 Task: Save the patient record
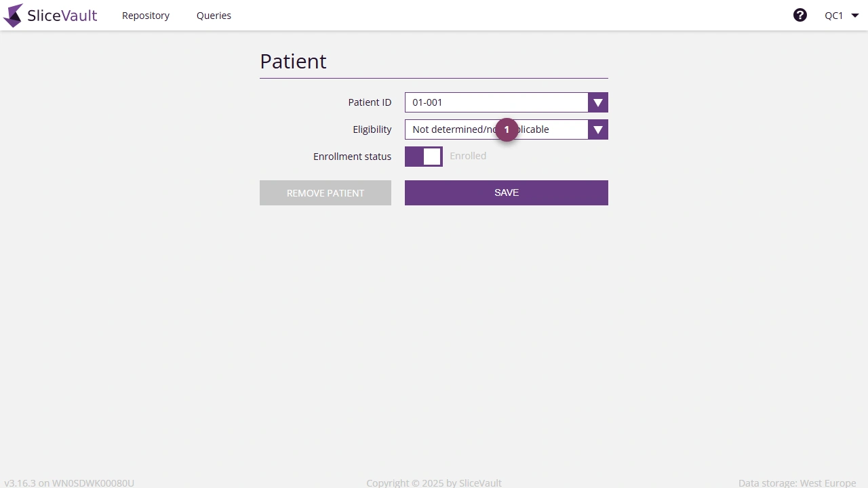point(506,192)
